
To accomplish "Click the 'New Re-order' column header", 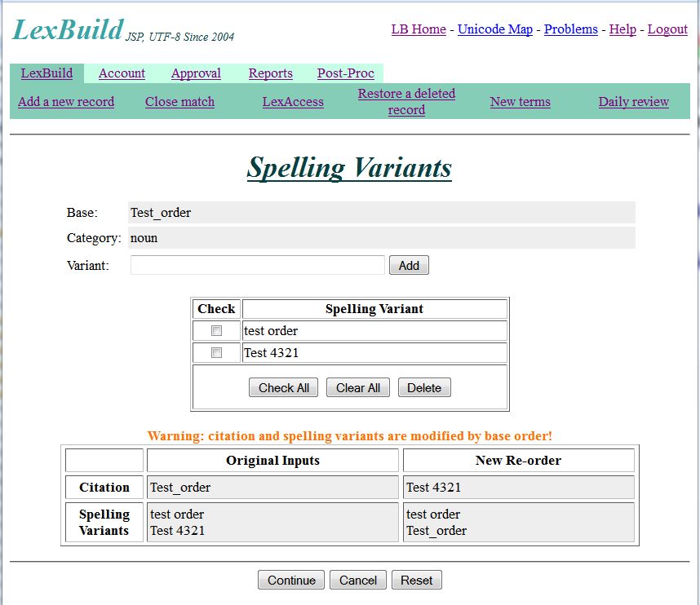I will [519, 460].
